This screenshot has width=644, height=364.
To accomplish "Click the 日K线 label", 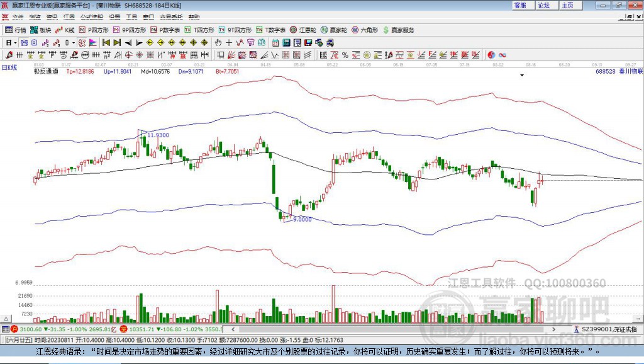I will (x=9, y=67).
